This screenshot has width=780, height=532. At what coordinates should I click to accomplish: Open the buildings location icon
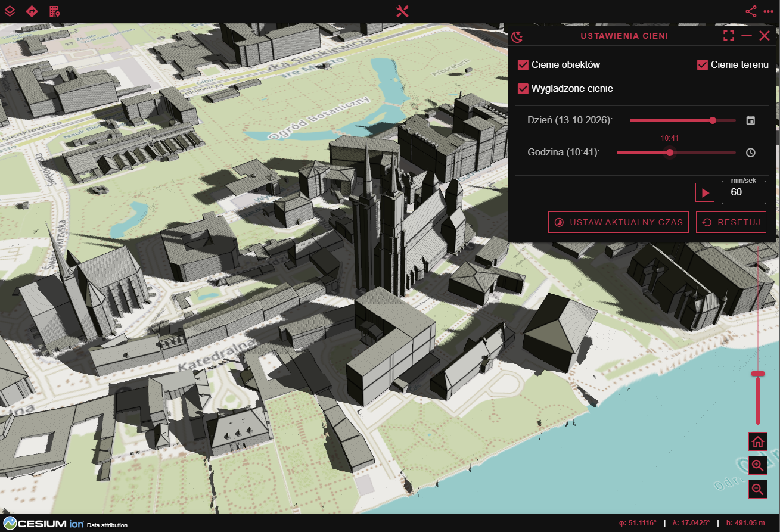(54, 11)
